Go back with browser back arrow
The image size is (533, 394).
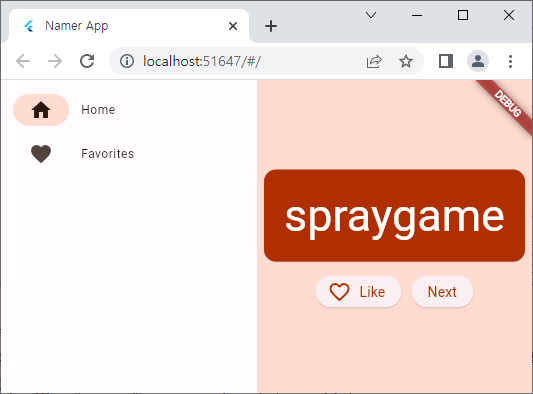point(23,62)
